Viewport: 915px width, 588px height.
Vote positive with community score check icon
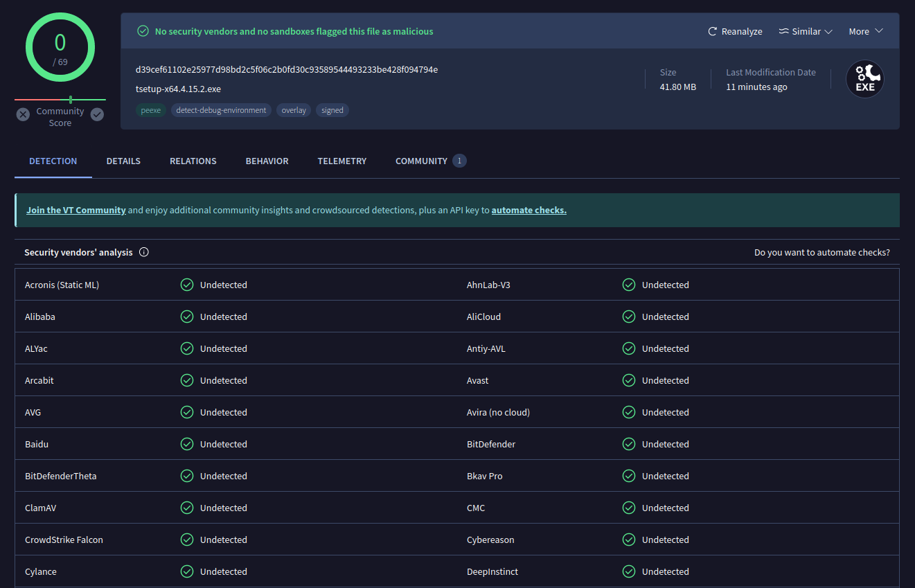[x=97, y=114]
